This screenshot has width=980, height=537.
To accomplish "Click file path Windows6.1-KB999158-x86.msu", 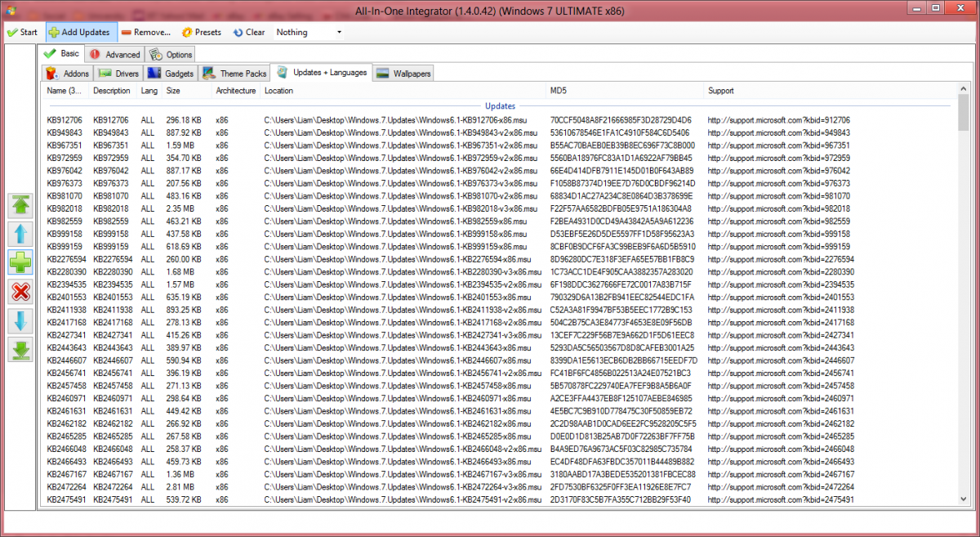I will click(395, 235).
